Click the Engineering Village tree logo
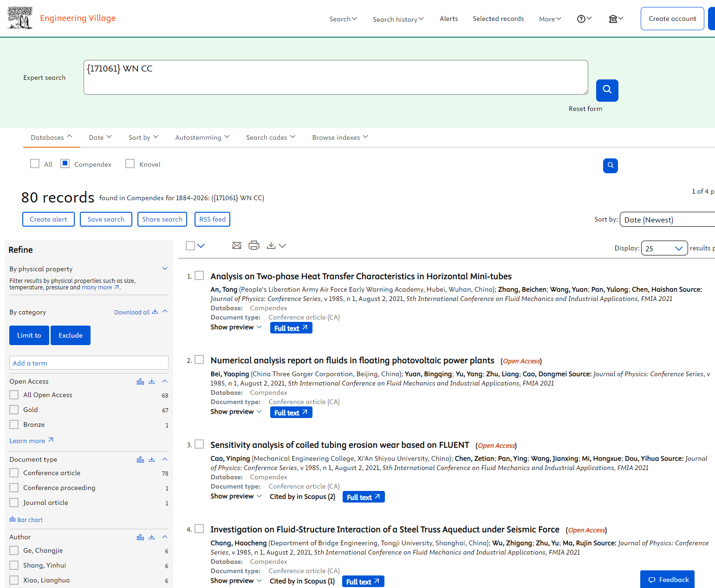This screenshot has height=588, width=715. coord(20,18)
